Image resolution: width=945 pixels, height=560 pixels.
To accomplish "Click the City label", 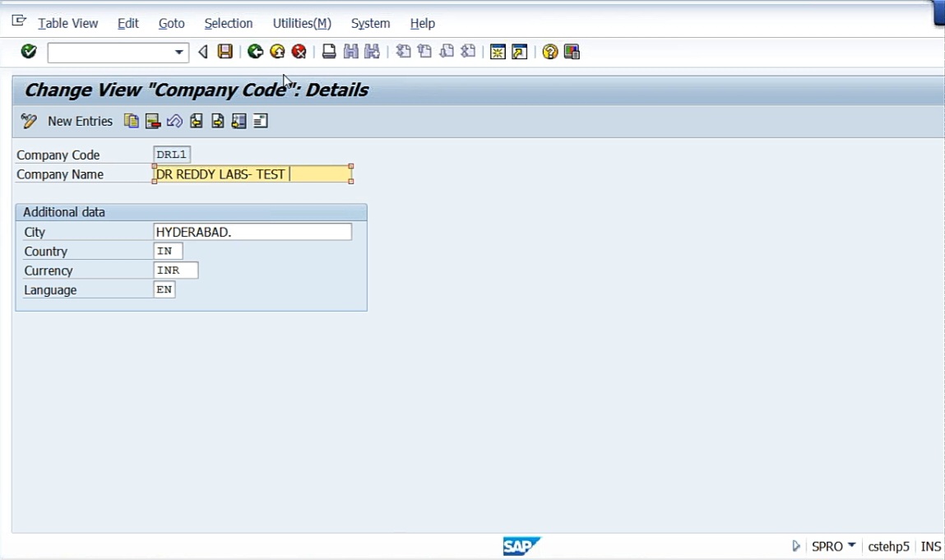I will [x=35, y=232].
